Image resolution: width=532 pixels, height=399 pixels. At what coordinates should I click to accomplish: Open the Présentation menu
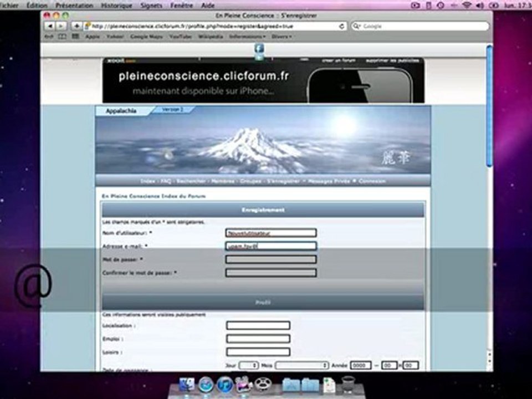(x=74, y=5)
